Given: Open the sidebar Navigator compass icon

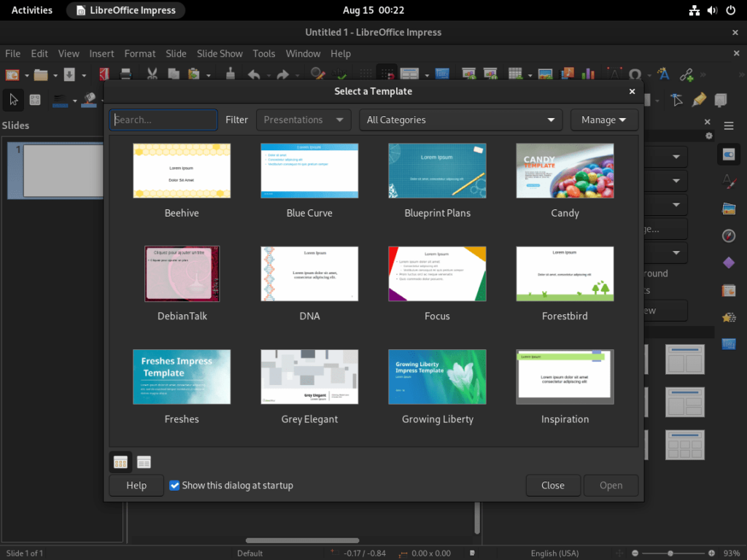Looking at the screenshot, I should (x=729, y=236).
